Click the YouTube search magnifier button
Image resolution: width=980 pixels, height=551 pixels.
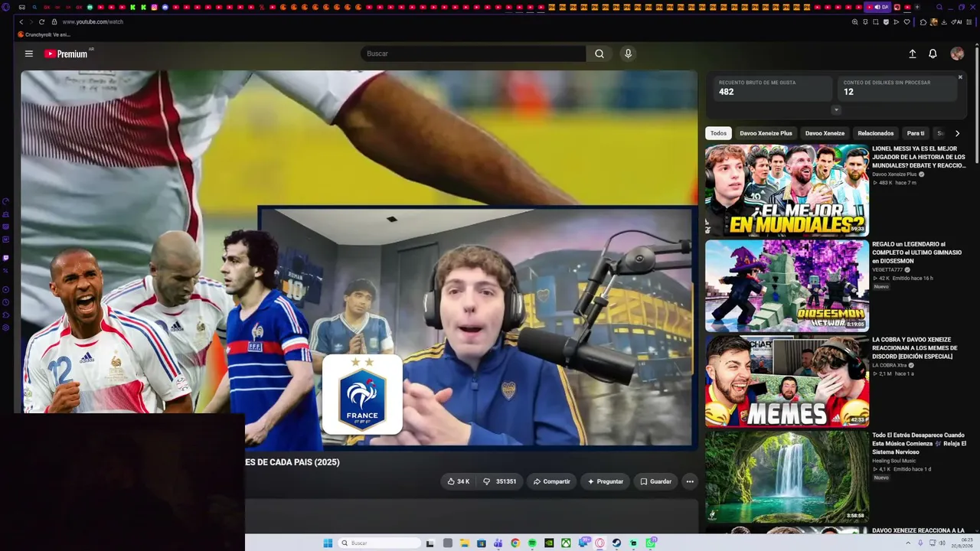[599, 54]
